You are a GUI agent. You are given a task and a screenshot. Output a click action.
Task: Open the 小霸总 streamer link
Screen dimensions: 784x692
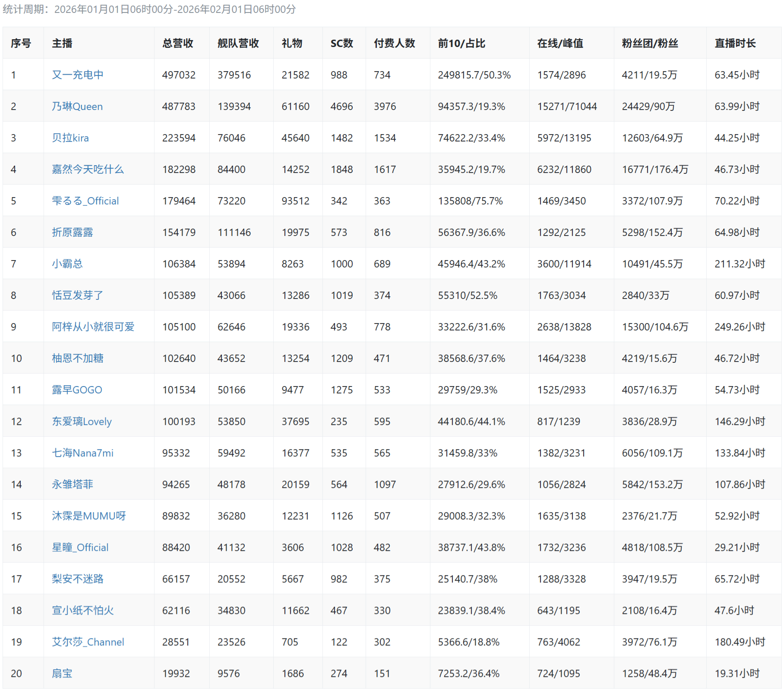[67, 264]
